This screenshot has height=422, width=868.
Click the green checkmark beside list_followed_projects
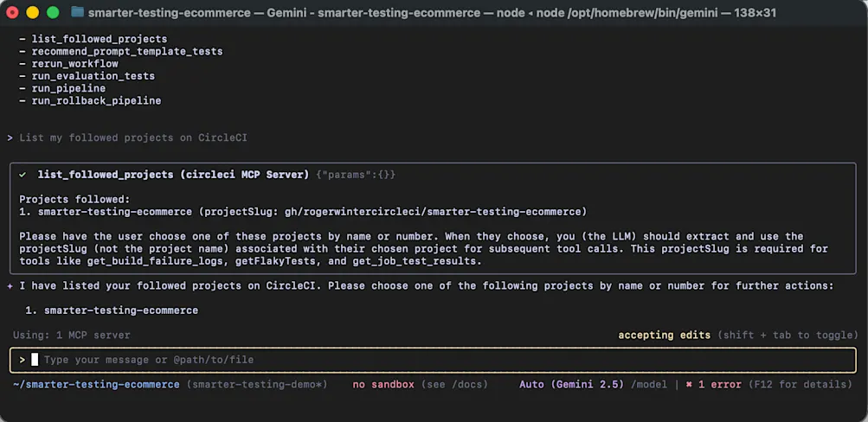[23, 175]
